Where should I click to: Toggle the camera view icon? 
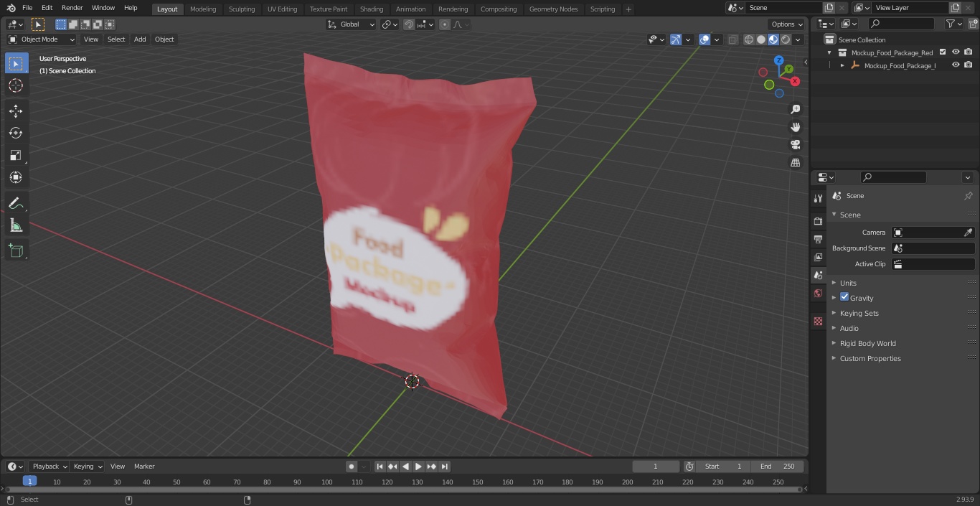[x=795, y=145]
